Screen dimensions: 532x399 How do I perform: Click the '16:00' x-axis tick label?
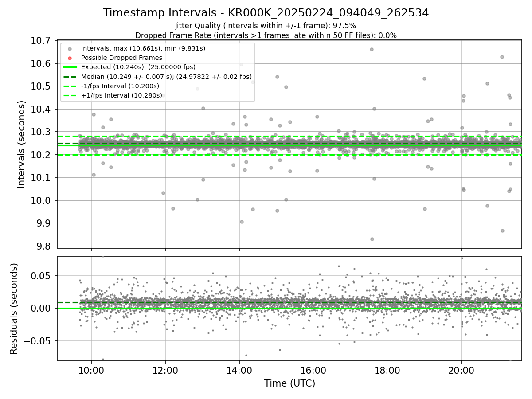pyautogui.click(x=313, y=369)
